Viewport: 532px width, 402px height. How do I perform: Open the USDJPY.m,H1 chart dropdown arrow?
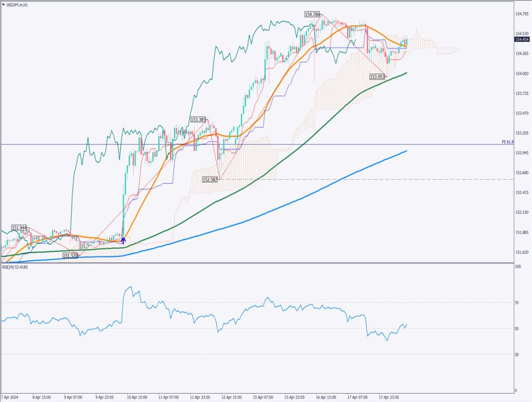(x=4, y=4)
